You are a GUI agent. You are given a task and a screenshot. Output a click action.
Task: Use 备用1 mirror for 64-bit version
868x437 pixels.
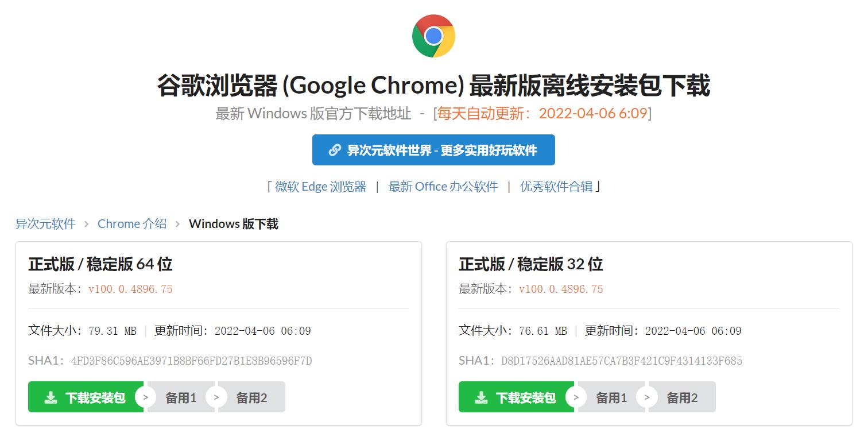pos(181,397)
